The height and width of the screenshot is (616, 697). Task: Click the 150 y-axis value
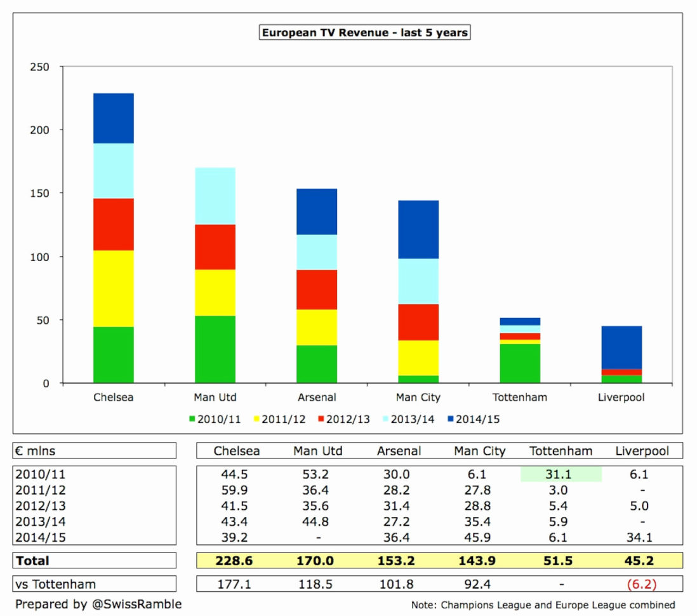pos(39,194)
